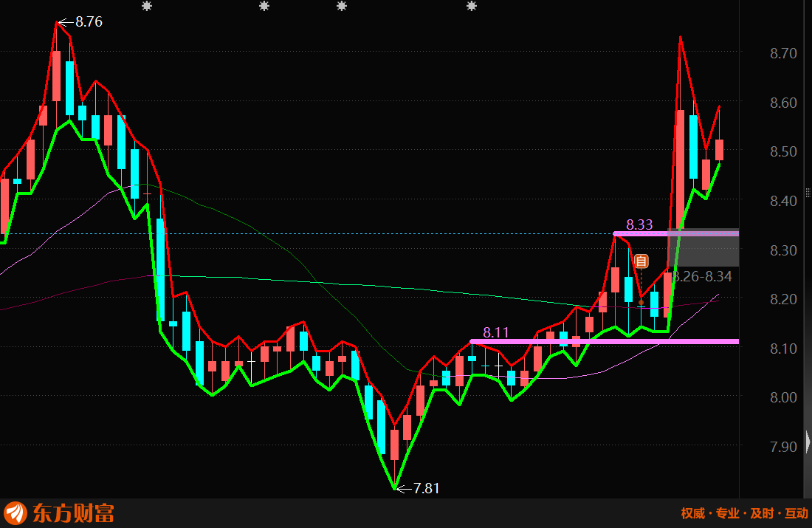The height and width of the screenshot is (528, 812).
Task: Select the pink 8.11 horizontal line
Action: (x=605, y=341)
